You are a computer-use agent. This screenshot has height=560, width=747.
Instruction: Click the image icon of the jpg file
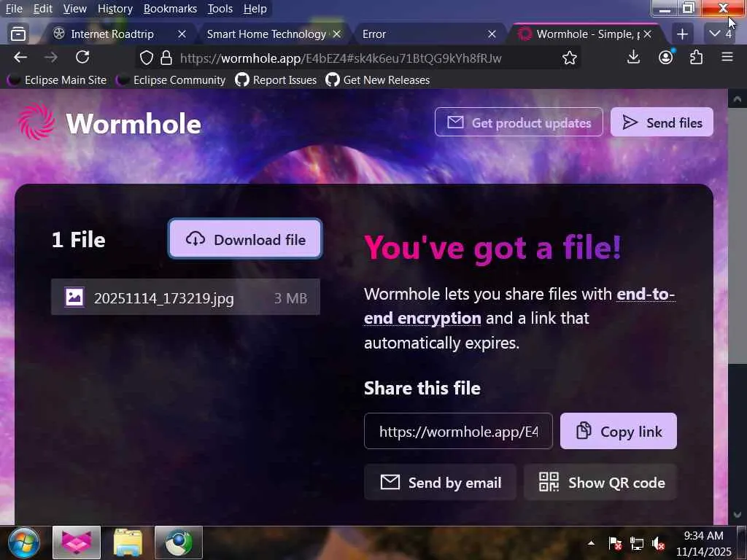coord(74,297)
